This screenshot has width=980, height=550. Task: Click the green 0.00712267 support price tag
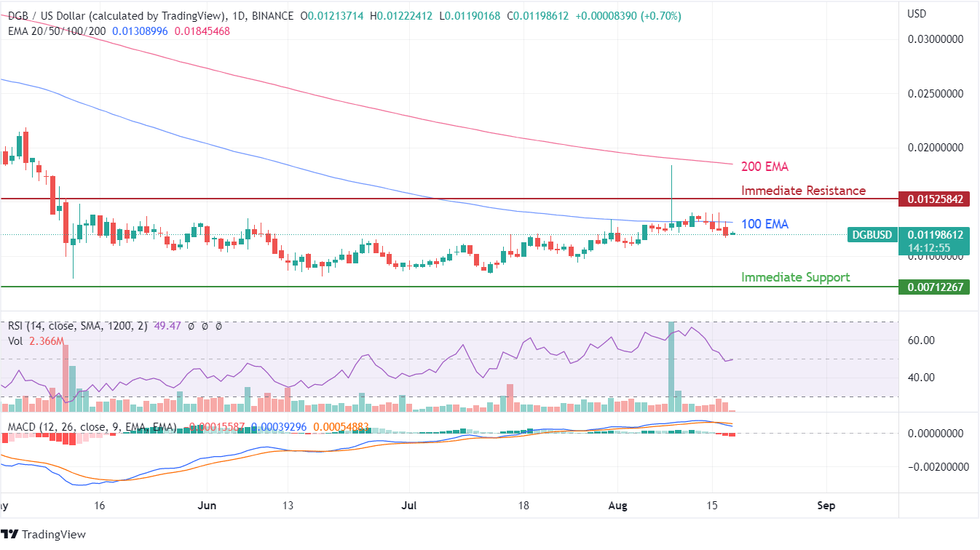(936, 287)
